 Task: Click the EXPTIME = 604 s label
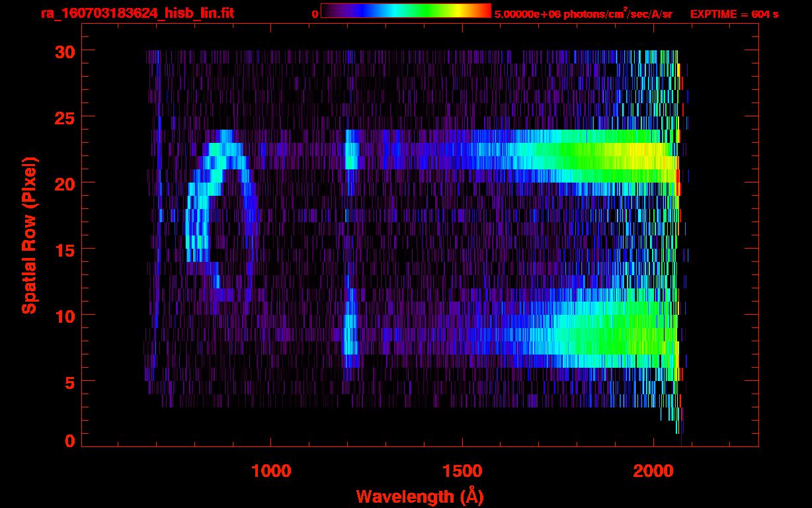click(734, 14)
